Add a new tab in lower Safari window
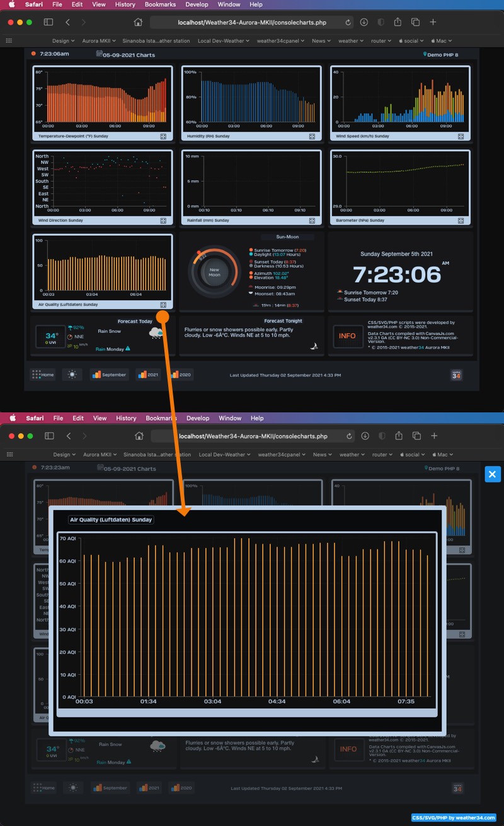 (434, 436)
